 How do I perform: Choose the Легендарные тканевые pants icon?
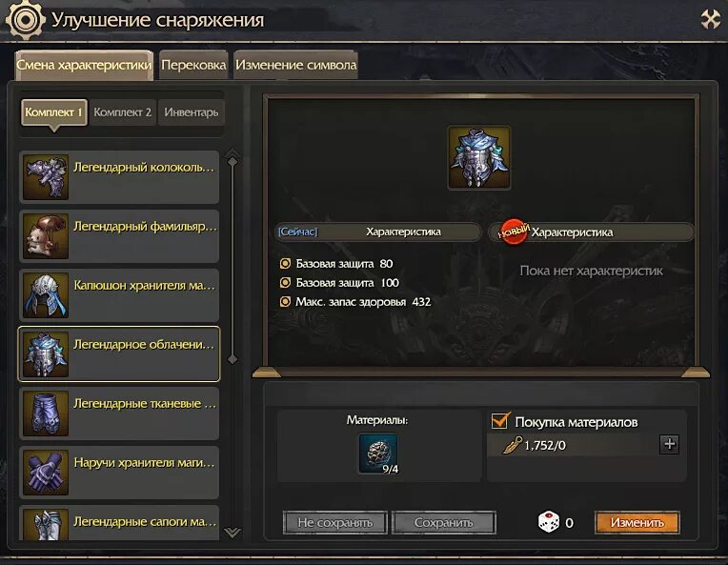coord(46,414)
